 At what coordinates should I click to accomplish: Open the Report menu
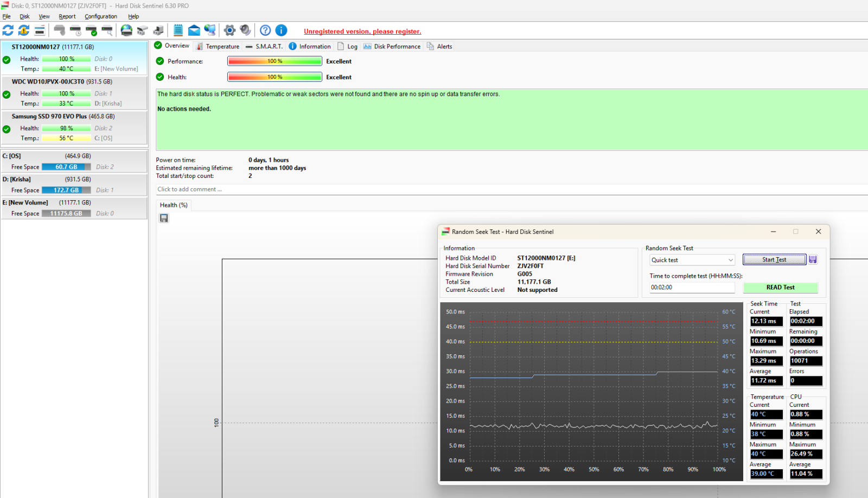pyautogui.click(x=67, y=16)
